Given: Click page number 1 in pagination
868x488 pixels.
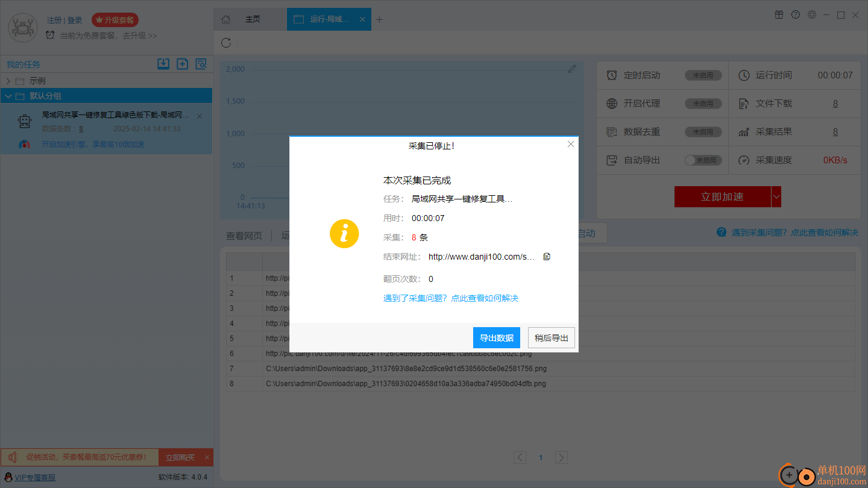Looking at the screenshot, I should click(541, 457).
